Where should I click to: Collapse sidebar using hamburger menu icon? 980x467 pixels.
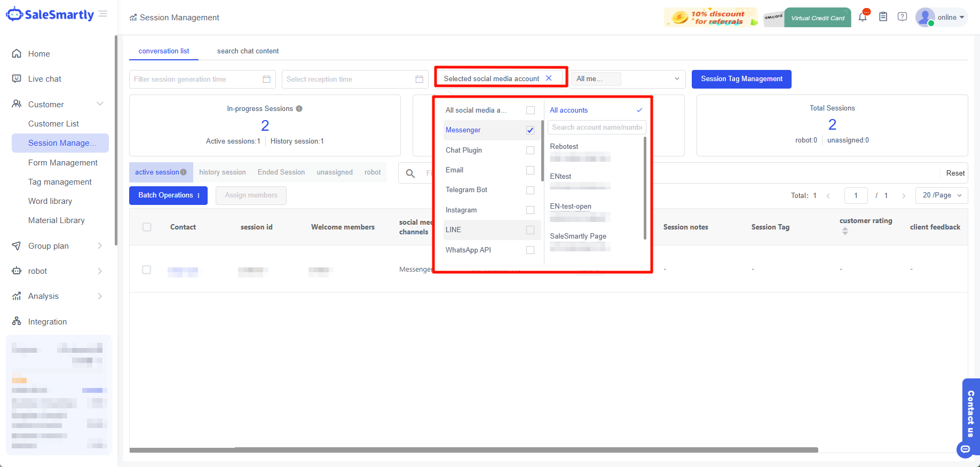[103, 14]
